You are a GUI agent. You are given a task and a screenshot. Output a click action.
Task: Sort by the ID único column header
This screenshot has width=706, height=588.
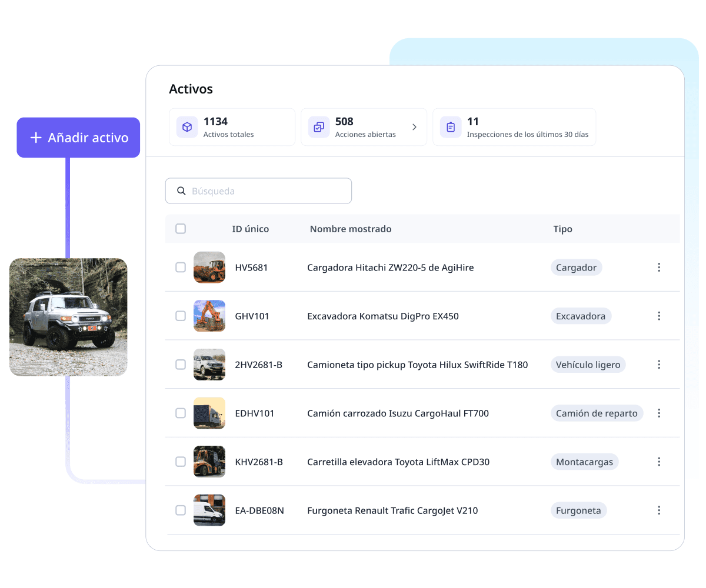coord(250,229)
